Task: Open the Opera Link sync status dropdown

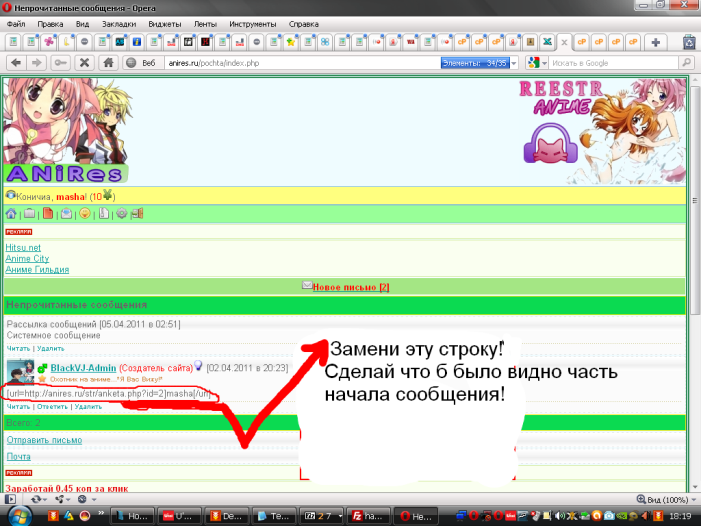Action: click(39, 499)
